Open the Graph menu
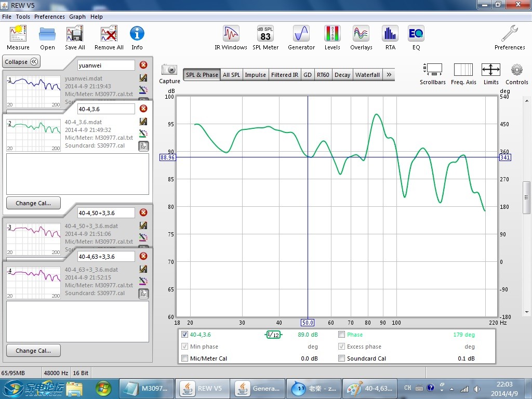The image size is (532, 399). [x=77, y=17]
